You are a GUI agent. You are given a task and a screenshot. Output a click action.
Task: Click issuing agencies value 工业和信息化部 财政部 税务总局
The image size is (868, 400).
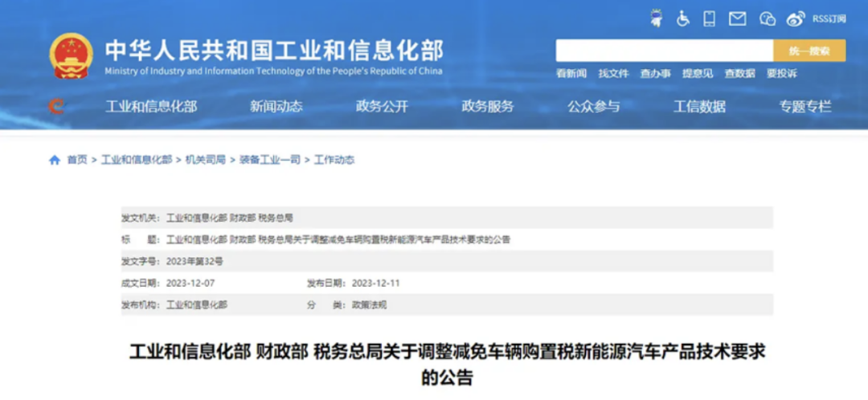229,218
